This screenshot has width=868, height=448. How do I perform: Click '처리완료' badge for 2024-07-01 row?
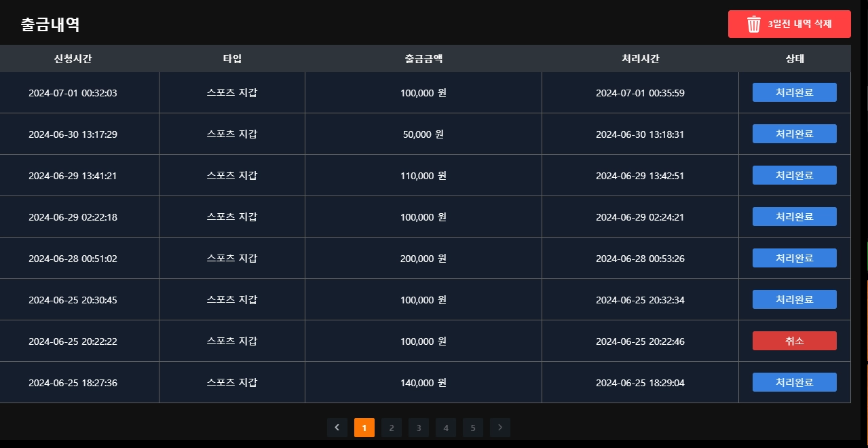point(794,92)
